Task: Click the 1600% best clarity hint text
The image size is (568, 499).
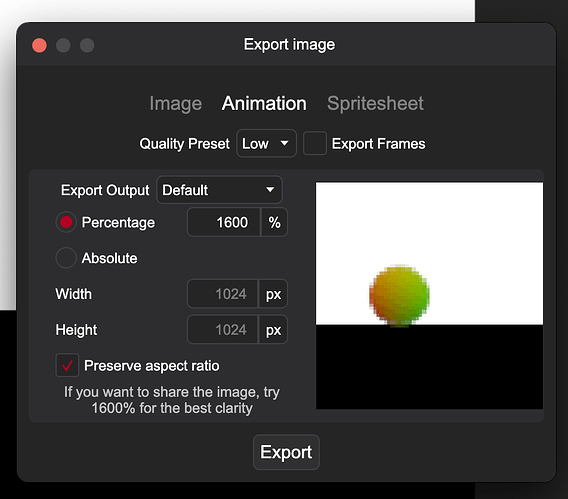Action: [172, 400]
